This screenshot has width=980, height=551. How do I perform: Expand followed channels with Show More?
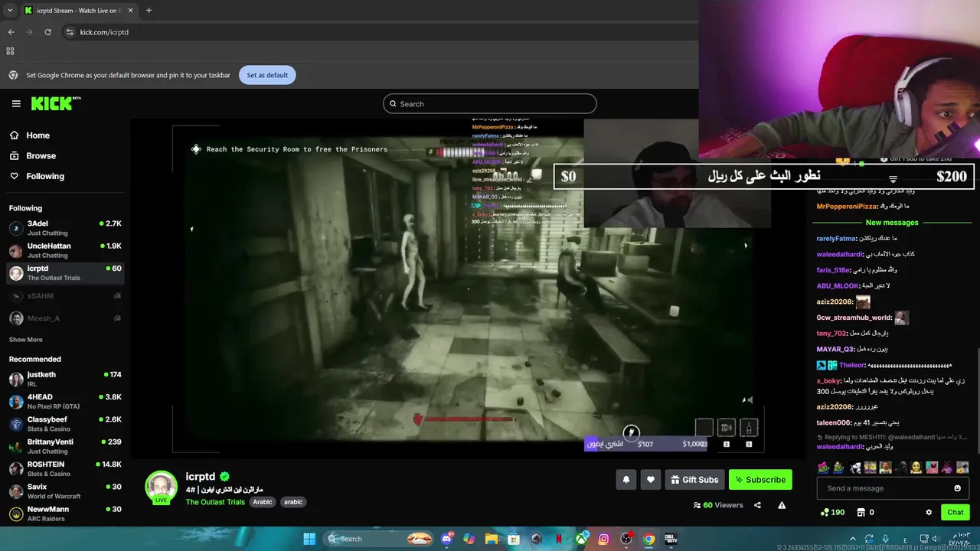point(26,340)
